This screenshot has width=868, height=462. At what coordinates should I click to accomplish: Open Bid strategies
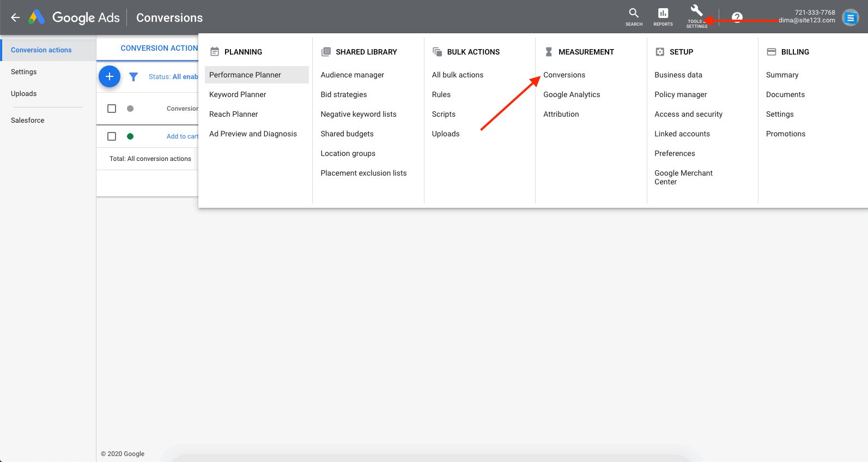(x=344, y=94)
